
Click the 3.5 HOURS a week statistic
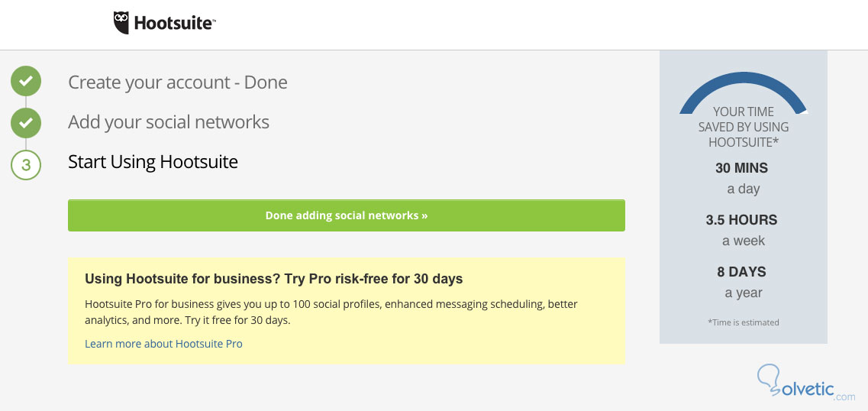(742, 229)
